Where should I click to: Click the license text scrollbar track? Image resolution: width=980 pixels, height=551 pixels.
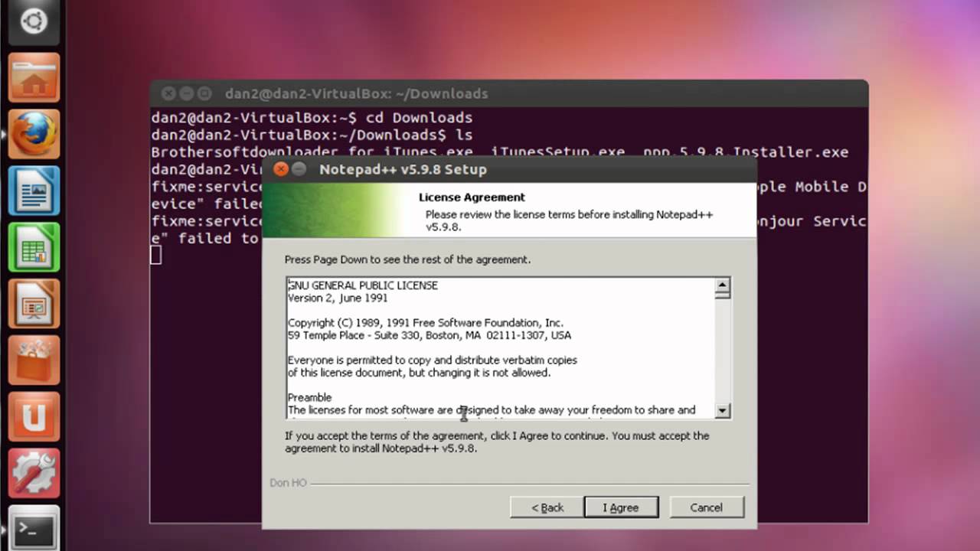click(x=722, y=350)
